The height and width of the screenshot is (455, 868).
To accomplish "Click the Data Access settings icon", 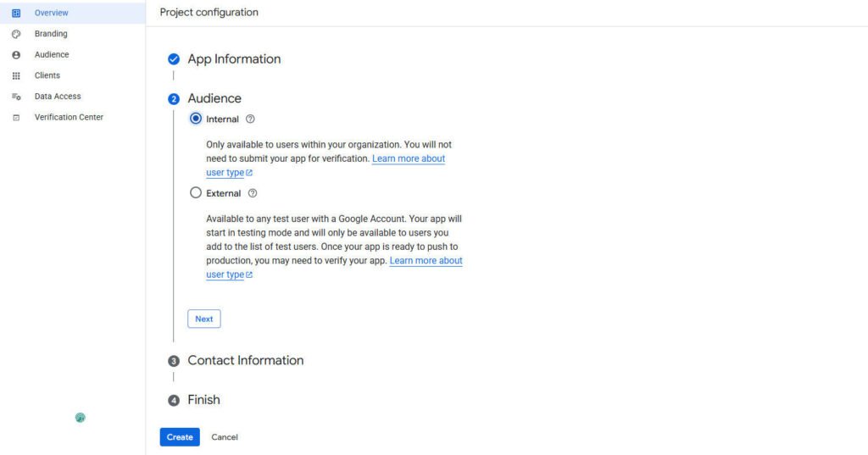I will (16, 97).
